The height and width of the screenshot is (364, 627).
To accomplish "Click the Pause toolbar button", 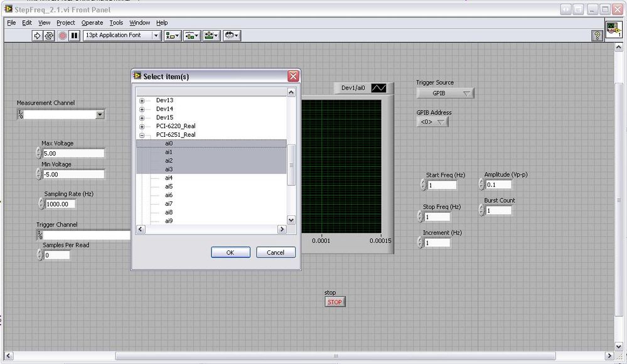I will [75, 36].
